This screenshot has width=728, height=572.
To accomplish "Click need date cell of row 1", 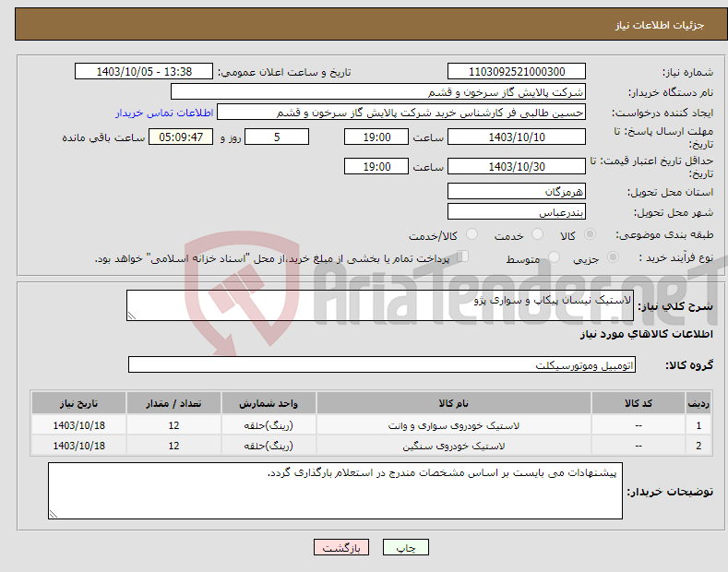I will tap(79, 425).
